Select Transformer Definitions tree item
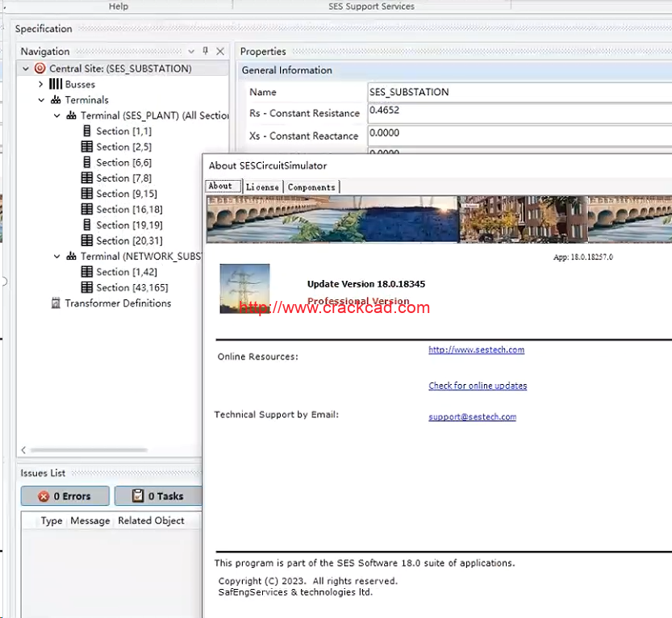Viewport: 672px width, 618px height. pos(118,303)
